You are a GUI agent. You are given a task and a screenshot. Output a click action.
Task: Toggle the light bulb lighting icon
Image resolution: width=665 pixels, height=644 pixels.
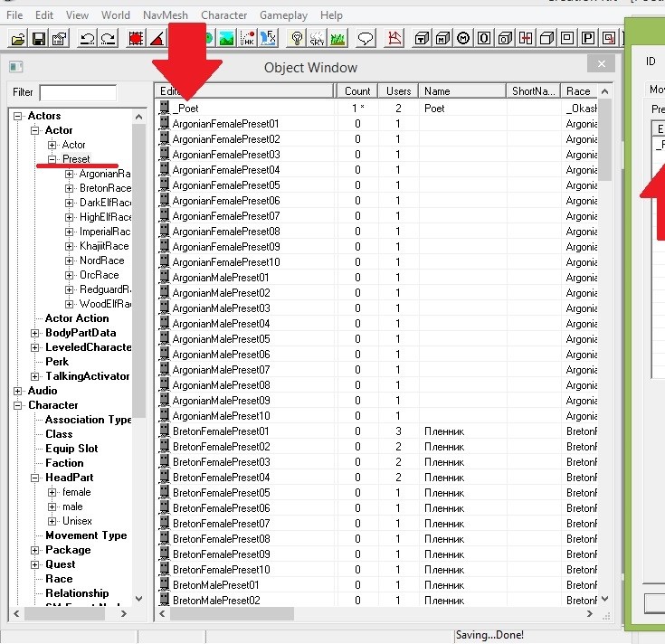(x=297, y=39)
